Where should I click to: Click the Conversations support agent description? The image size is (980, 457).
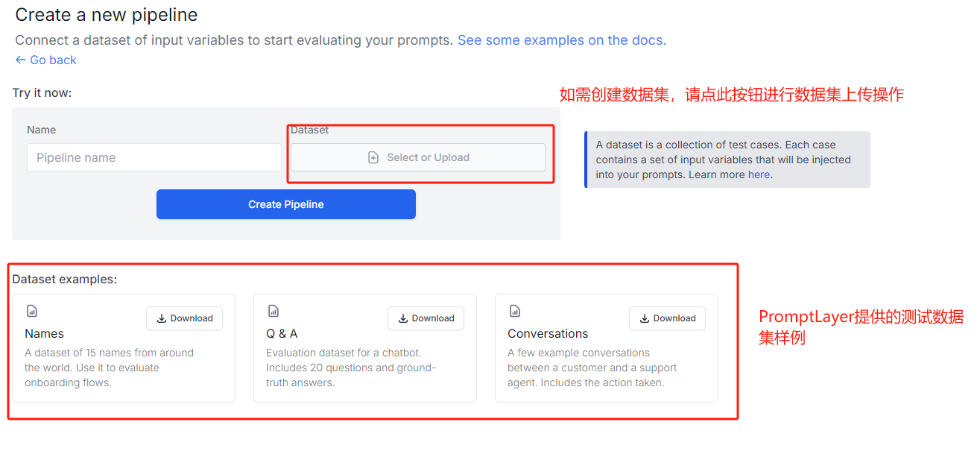tap(592, 368)
